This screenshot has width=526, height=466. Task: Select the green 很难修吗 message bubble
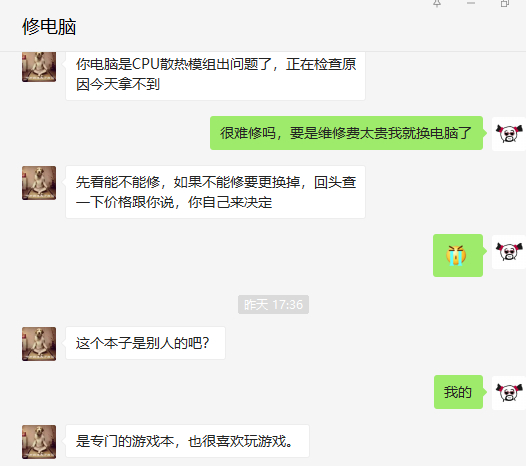pyautogui.click(x=347, y=133)
